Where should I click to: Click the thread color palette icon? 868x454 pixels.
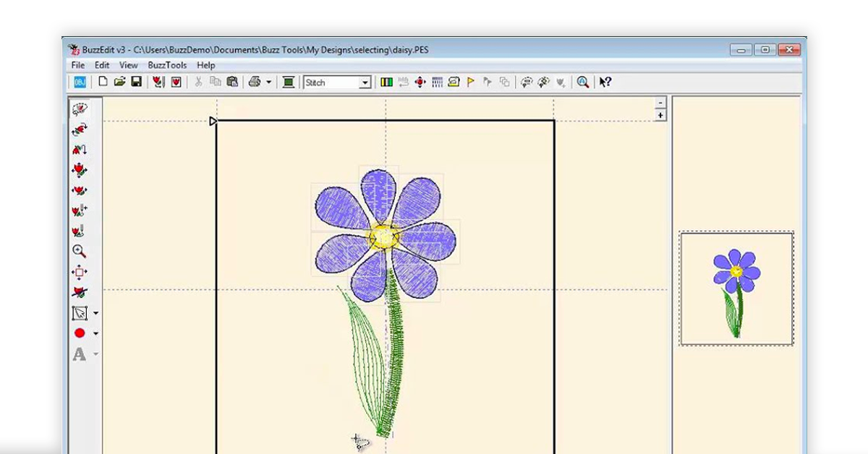click(x=387, y=82)
